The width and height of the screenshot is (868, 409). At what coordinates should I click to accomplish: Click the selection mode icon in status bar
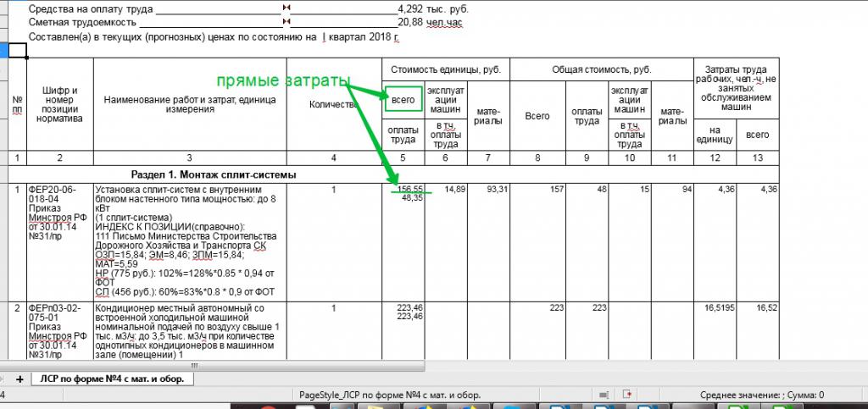pyautogui.click(x=604, y=395)
